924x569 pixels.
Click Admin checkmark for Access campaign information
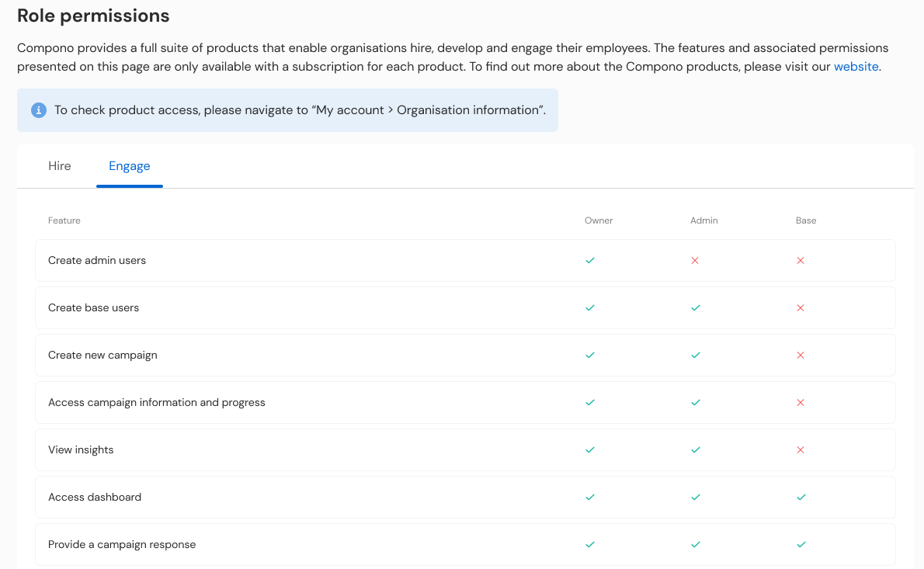(x=696, y=403)
